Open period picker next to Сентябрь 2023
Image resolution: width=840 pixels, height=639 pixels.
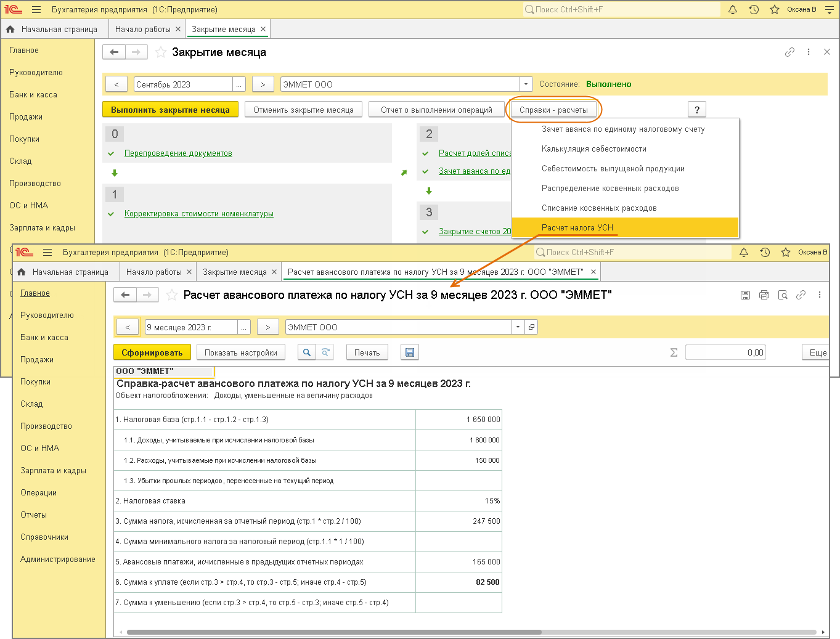click(239, 84)
